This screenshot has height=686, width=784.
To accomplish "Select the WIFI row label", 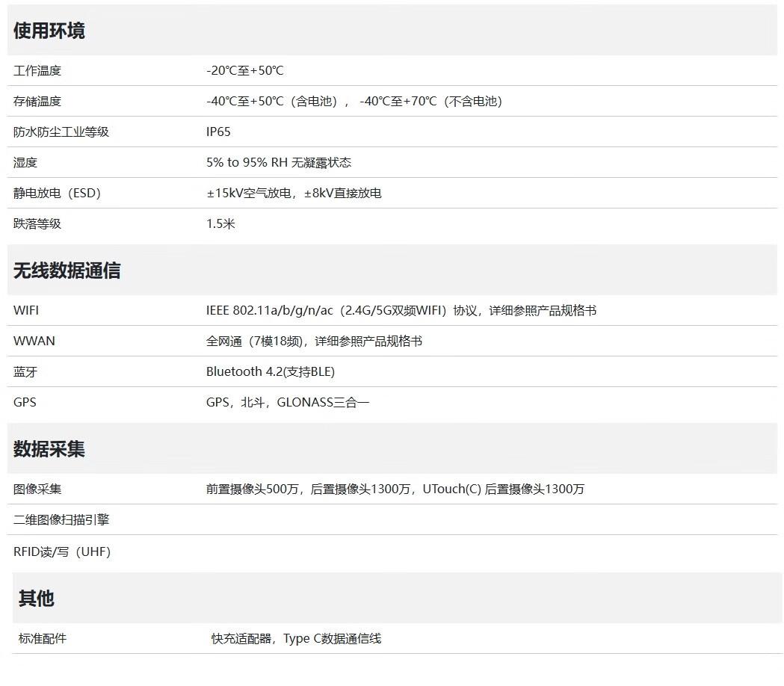I will click(x=26, y=311).
